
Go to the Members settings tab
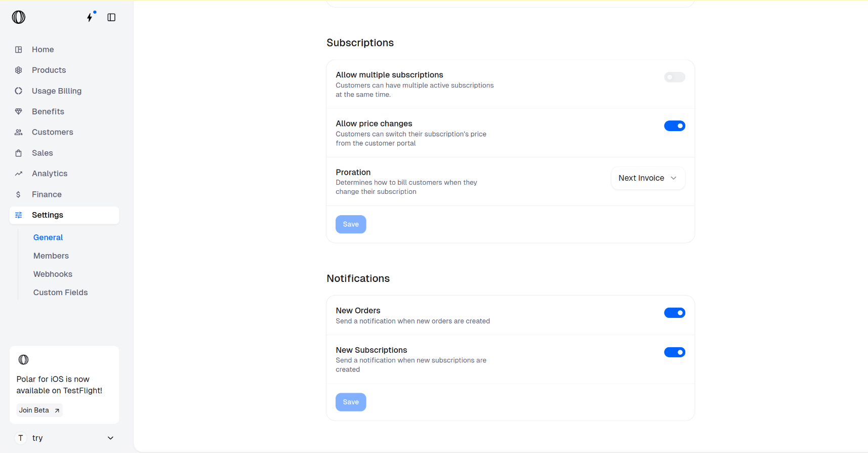pos(51,256)
